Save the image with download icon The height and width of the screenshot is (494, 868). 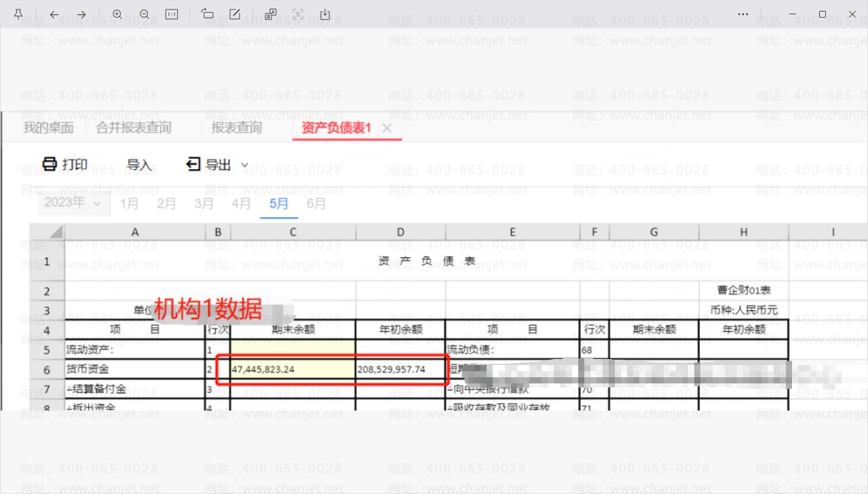325,14
